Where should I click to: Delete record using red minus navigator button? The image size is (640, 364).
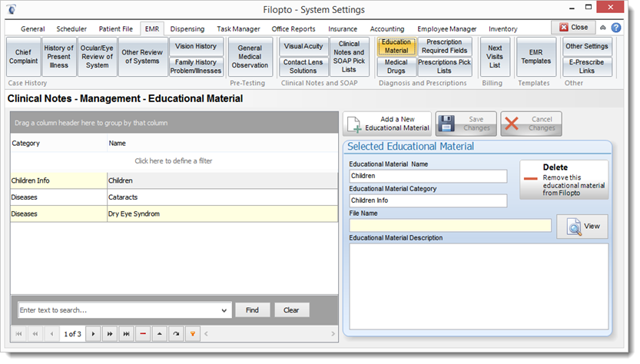[143, 334]
